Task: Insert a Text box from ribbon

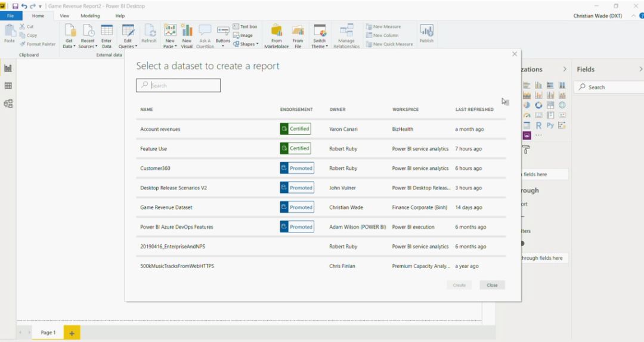Action: [x=245, y=26]
